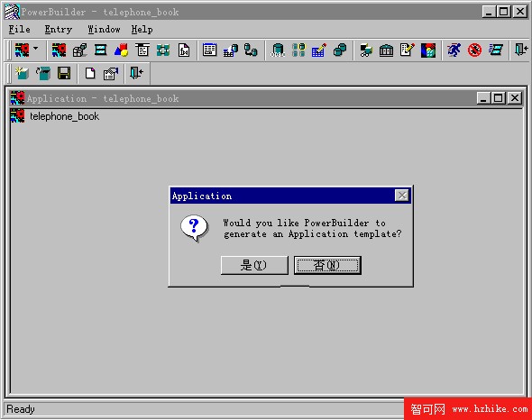Maximize the Application - telephone_book child window
Image resolution: width=532 pixels, height=420 pixels.
point(498,98)
